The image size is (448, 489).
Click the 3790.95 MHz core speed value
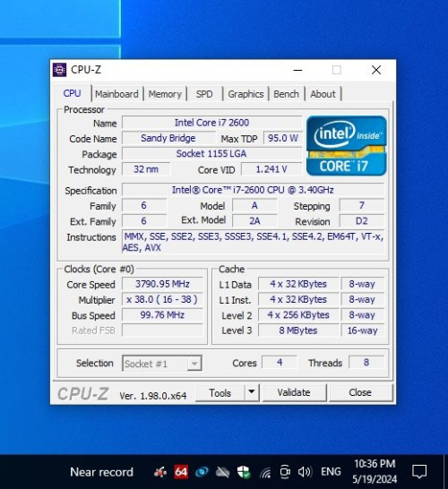click(x=162, y=284)
